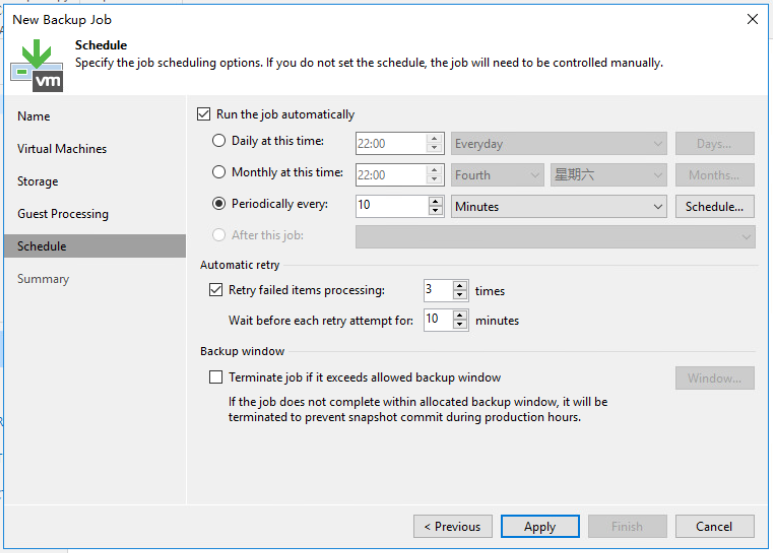The image size is (773, 553).
Task: Close the New Backup Job dialog
Action: pyautogui.click(x=752, y=19)
